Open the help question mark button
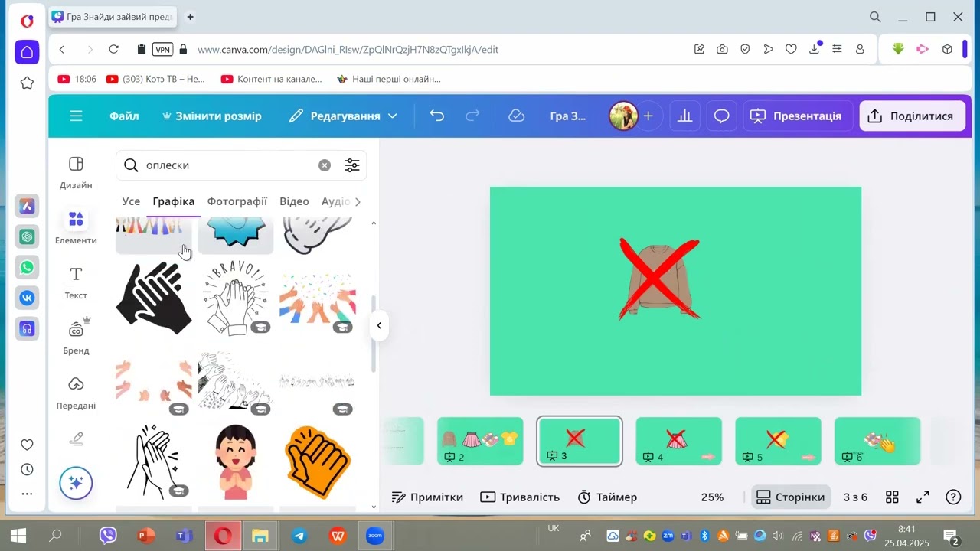Screen dimensions: 980x551 click(953, 497)
